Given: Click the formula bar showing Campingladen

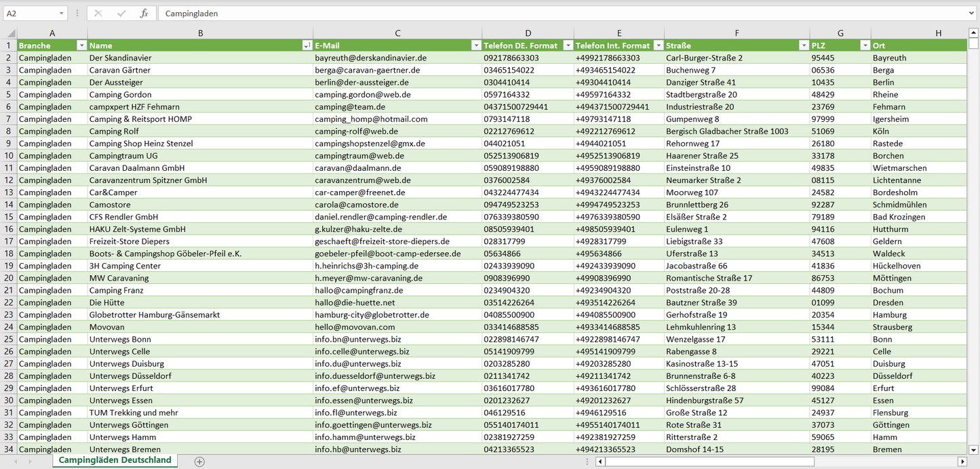Looking at the screenshot, I should click(563, 14).
